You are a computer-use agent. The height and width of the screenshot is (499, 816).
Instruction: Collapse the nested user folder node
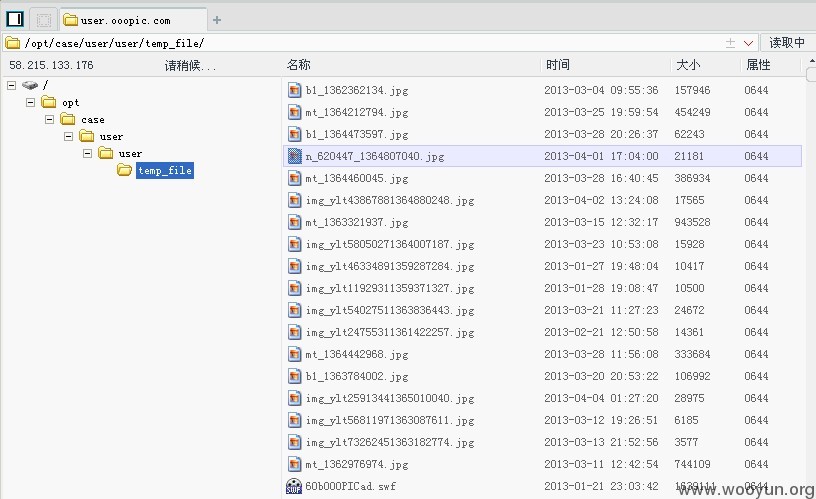[87, 153]
